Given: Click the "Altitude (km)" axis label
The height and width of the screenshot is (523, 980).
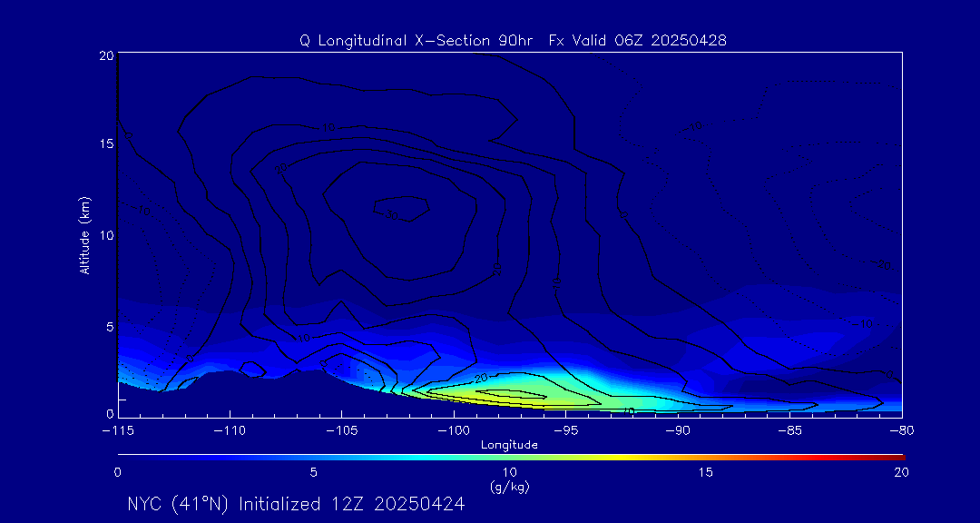Looking at the screenshot, I should (85, 234).
